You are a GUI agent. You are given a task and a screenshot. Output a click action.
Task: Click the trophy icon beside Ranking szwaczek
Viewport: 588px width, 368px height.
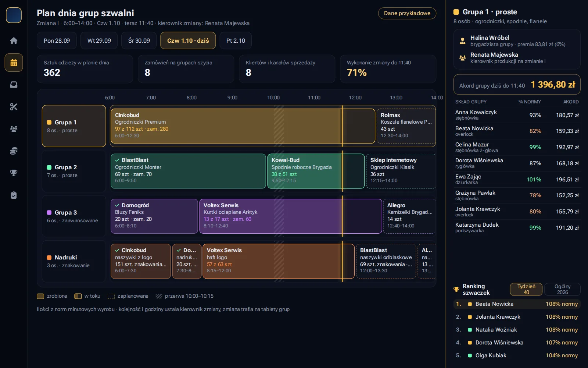point(456,290)
